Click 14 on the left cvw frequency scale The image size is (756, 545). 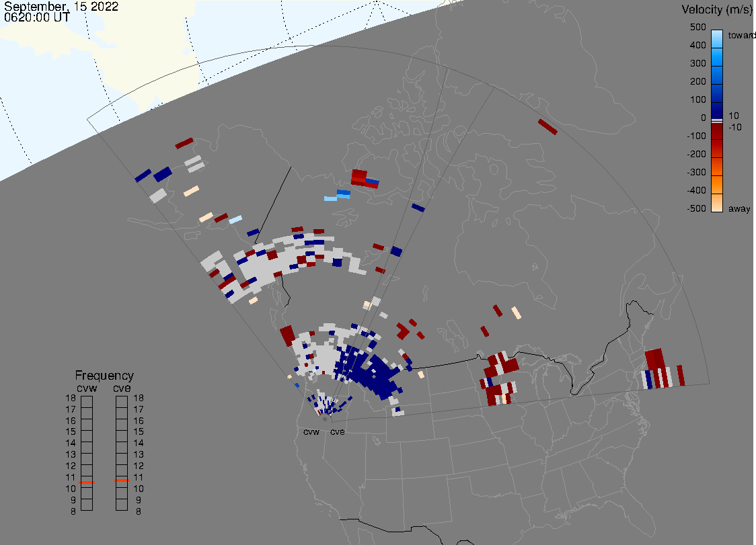click(71, 443)
